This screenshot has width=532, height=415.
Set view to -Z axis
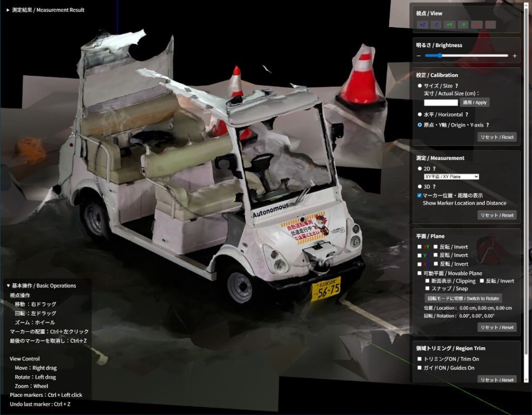coord(436,25)
